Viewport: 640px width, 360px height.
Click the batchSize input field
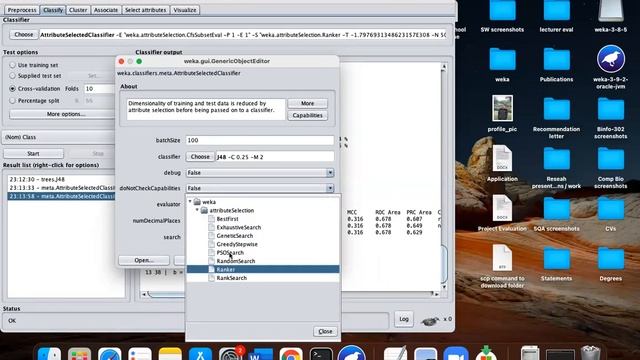(x=260, y=140)
